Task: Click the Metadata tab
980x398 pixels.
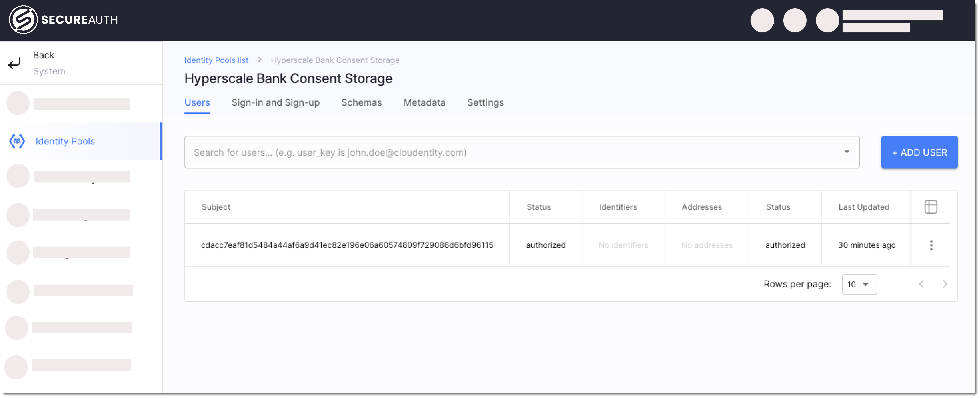Action: [x=424, y=102]
